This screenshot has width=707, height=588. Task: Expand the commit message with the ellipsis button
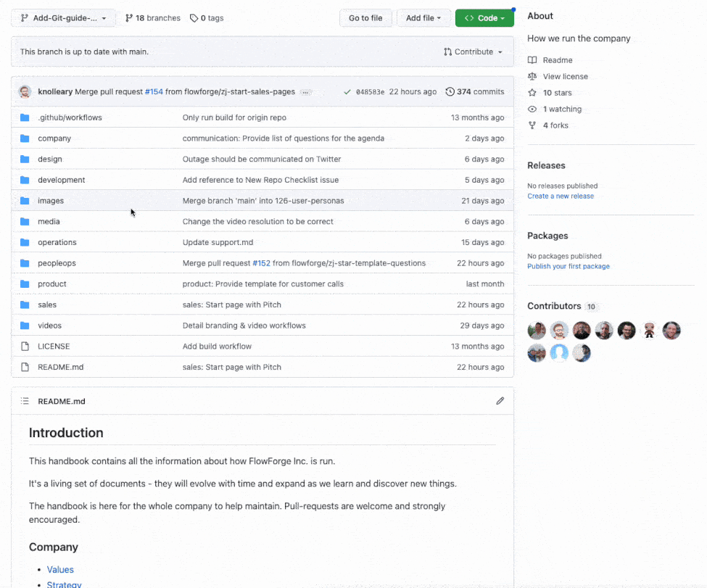[305, 92]
